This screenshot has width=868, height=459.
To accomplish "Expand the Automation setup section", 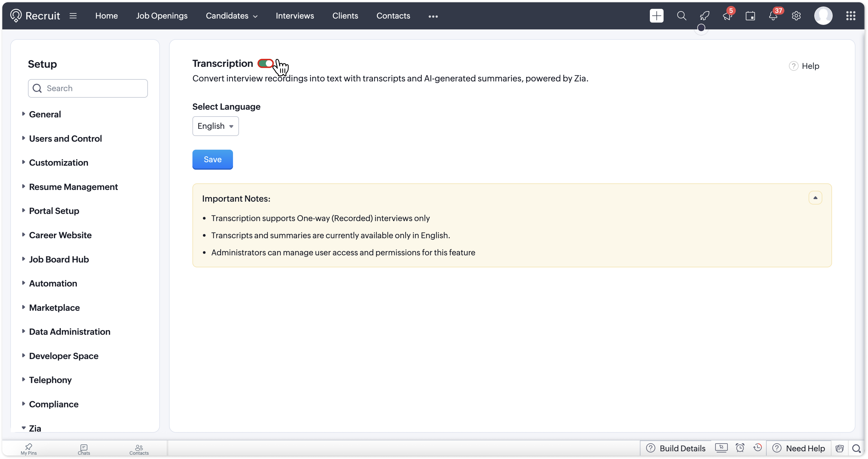I will (53, 283).
